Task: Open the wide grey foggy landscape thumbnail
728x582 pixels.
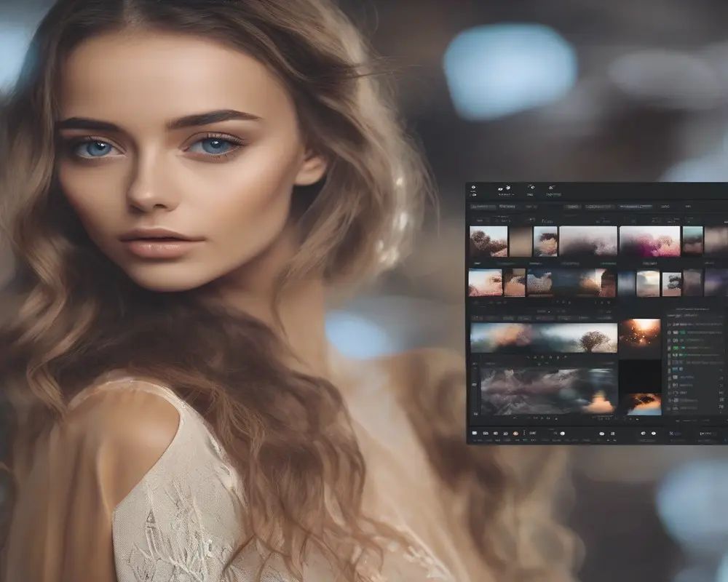Action: [x=588, y=242]
